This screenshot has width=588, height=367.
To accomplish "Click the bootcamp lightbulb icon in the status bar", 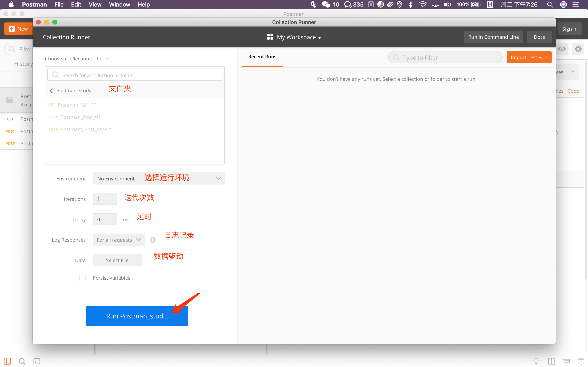I will (x=536, y=361).
